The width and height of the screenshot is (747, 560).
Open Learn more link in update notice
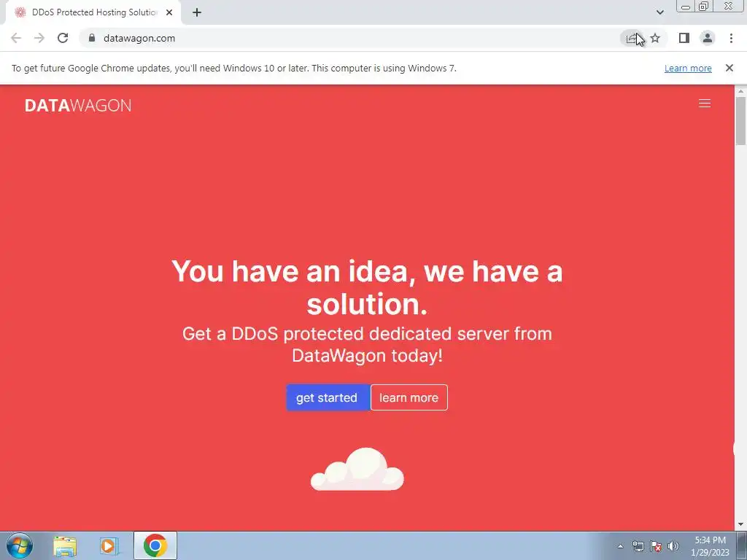point(688,68)
